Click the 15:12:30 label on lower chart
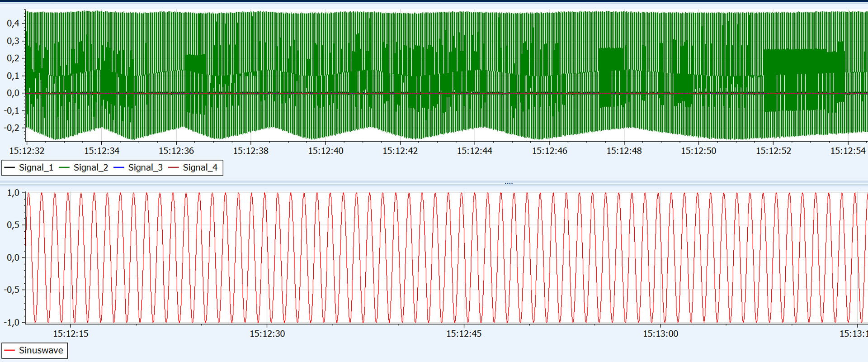 click(x=267, y=333)
